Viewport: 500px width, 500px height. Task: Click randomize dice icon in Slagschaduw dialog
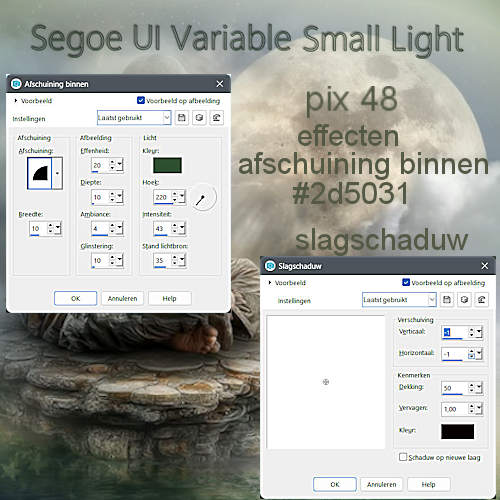(464, 300)
